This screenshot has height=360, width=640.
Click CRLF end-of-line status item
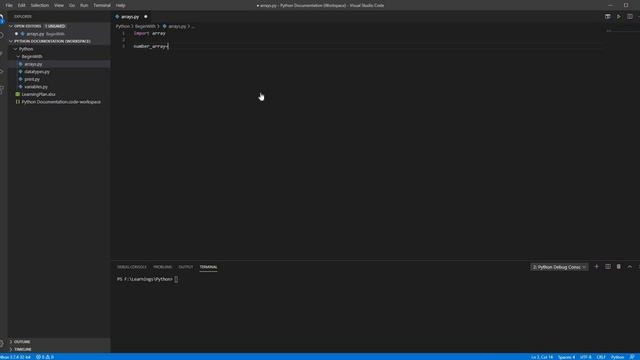point(601,357)
